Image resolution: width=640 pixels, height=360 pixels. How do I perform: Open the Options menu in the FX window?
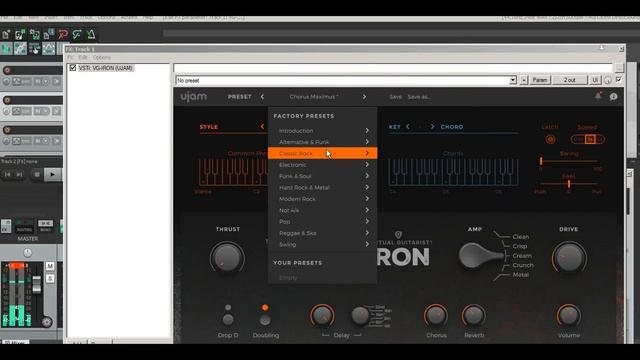pyautogui.click(x=102, y=58)
